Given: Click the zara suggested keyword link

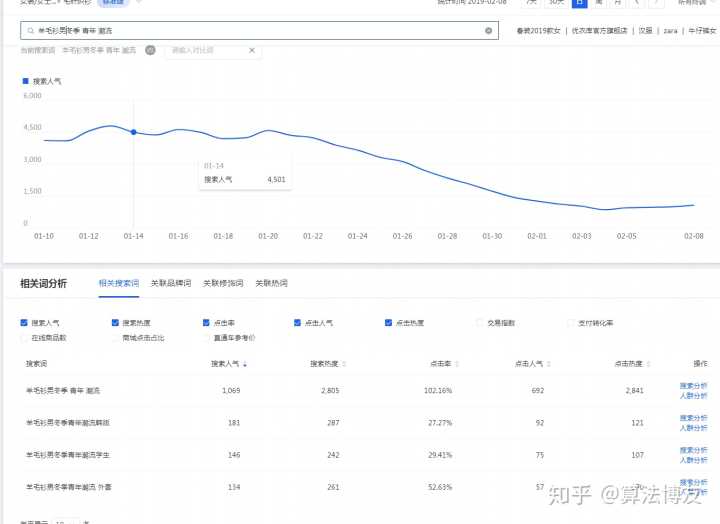Looking at the screenshot, I should (x=670, y=31).
